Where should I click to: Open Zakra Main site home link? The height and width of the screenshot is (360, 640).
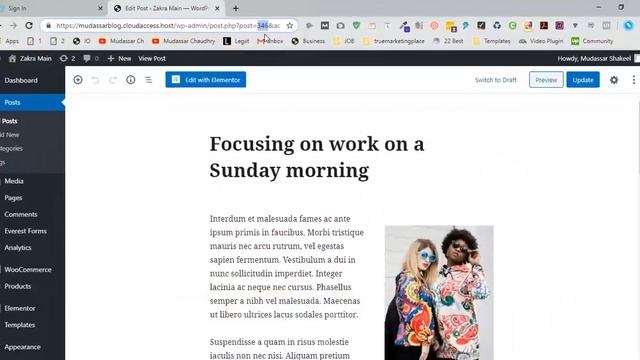tap(30, 58)
